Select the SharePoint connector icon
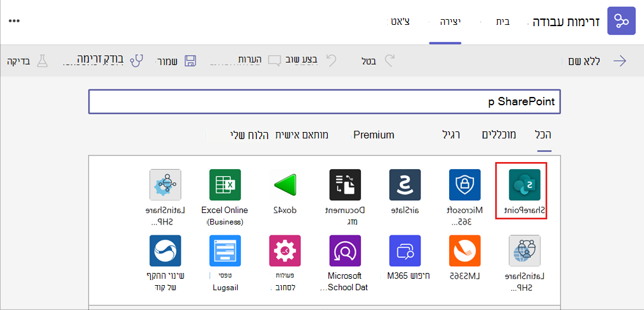Screen dimensions: 644x310 click(524, 184)
